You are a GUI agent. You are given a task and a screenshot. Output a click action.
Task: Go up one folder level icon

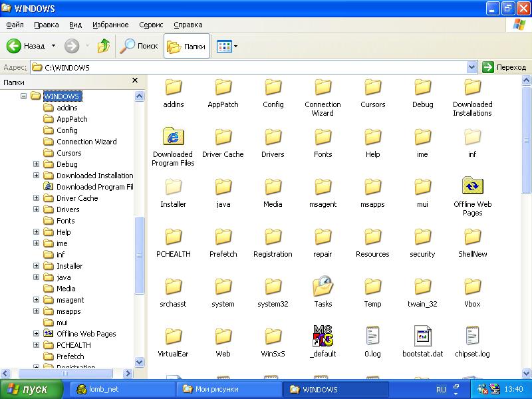tap(104, 46)
